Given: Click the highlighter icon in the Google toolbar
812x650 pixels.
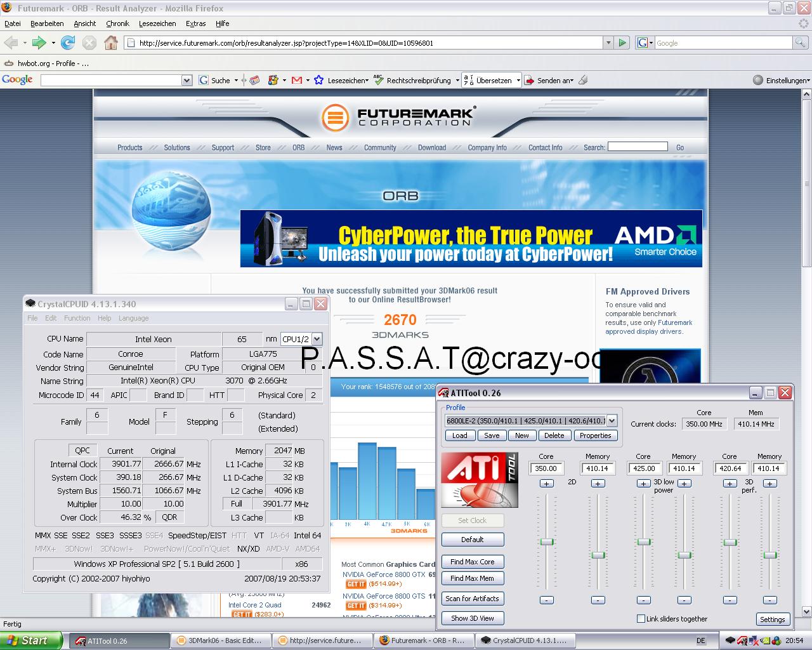Looking at the screenshot, I should 583,80.
